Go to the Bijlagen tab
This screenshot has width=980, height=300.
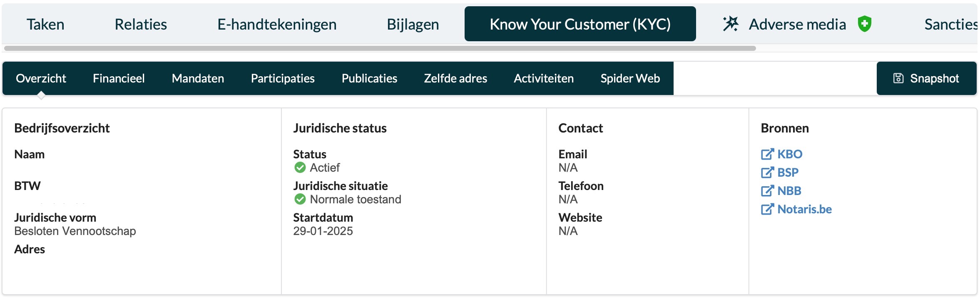[413, 24]
